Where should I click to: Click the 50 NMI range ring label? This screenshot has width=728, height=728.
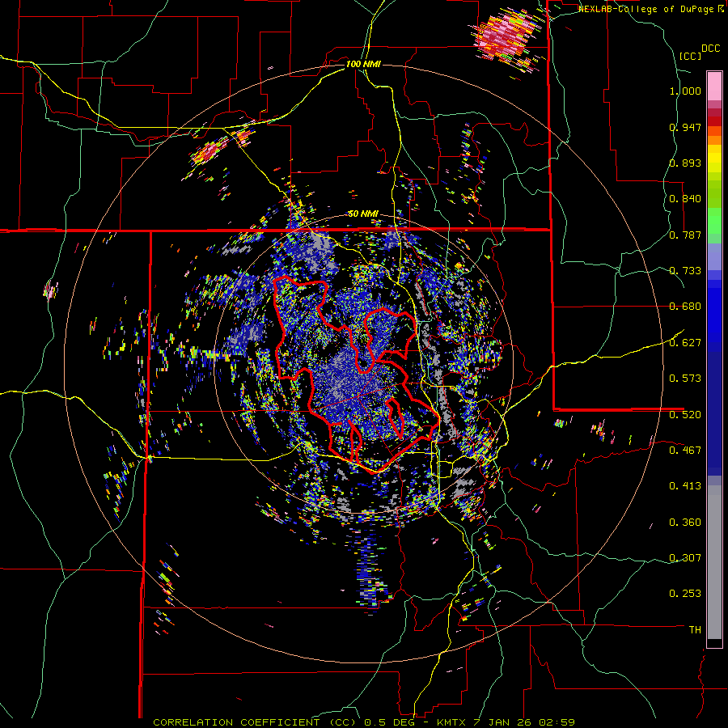click(x=363, y=214)
